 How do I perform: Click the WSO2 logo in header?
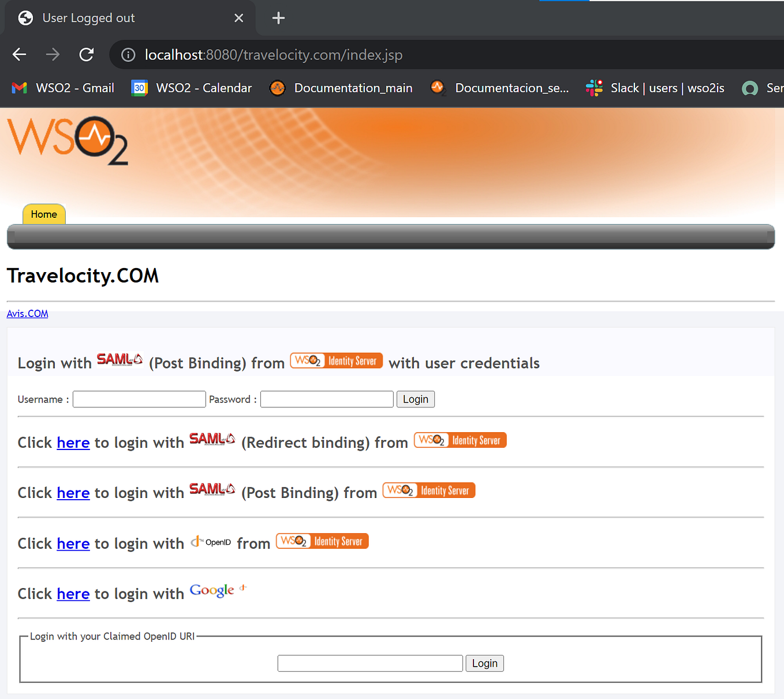click(68, 140)
